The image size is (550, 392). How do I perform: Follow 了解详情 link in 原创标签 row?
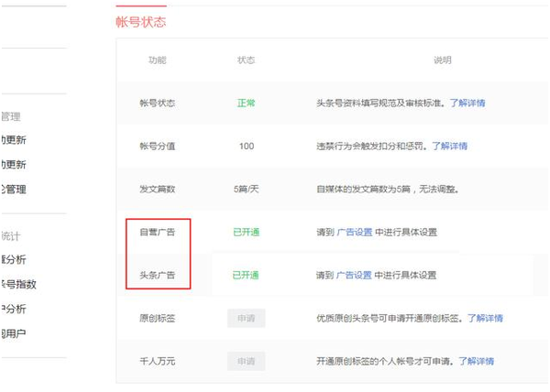click(x=485, y=319)
